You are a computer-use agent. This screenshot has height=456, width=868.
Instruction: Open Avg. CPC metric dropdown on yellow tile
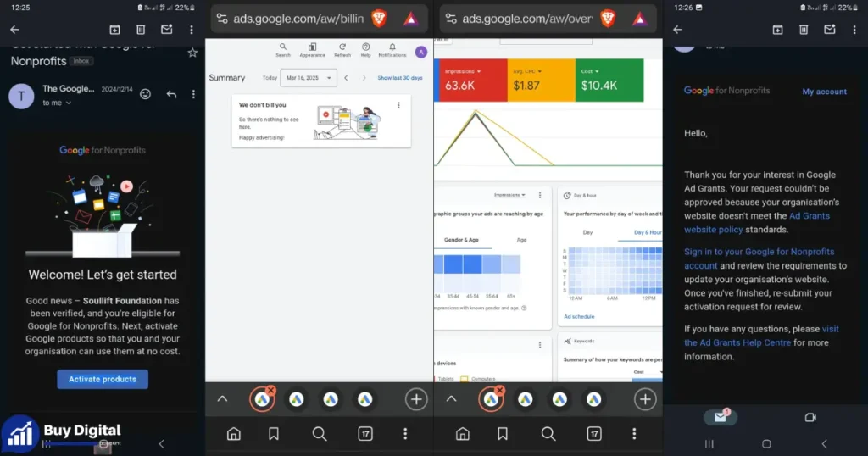point(527,71)
